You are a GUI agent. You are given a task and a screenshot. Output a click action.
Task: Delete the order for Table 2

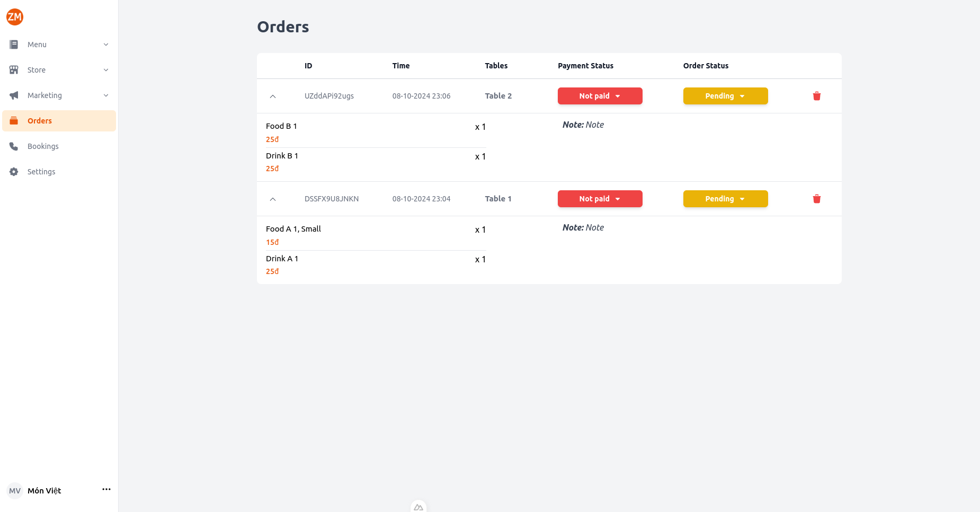[816, 96]
